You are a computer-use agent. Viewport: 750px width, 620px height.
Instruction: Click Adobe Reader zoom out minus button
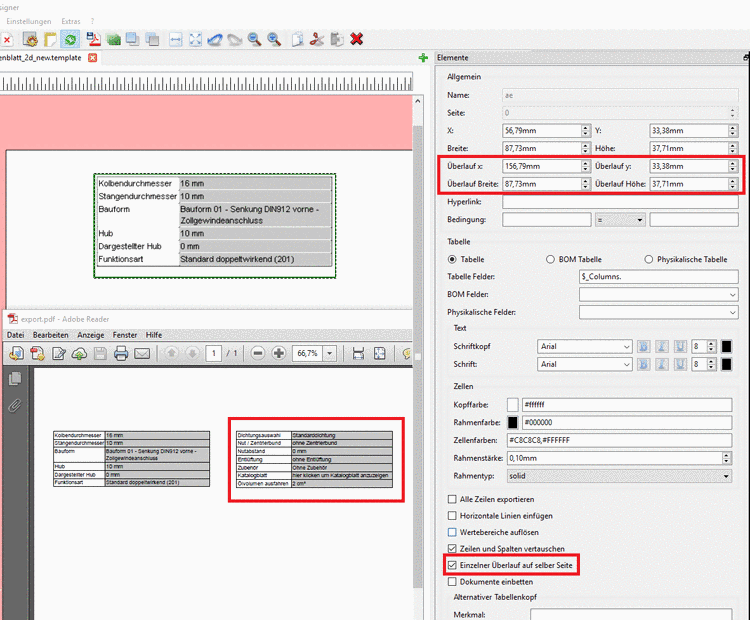258,354
